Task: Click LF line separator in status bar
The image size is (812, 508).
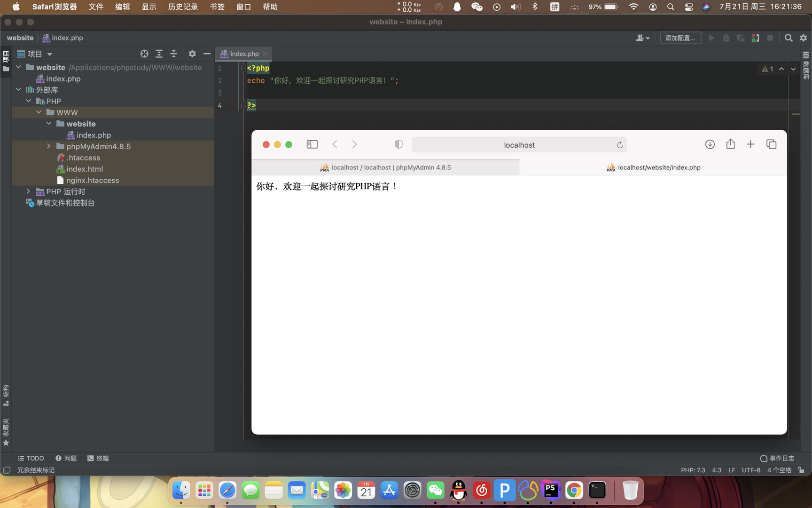Action: pyautogui.click(x=732, y=470)
